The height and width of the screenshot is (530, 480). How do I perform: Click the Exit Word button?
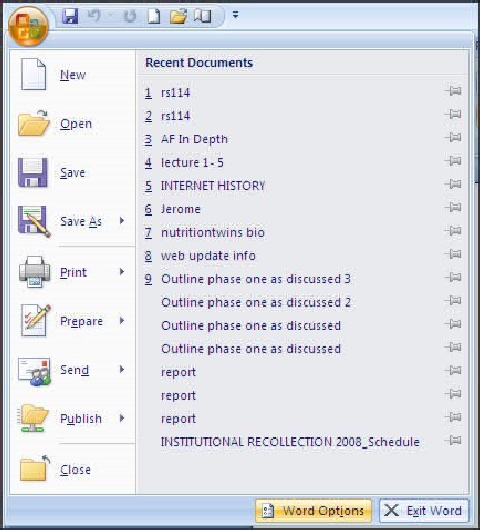click(x=424, y=510)
